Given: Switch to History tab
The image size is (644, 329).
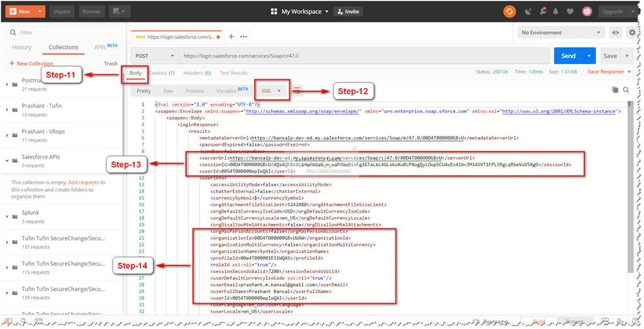Looking at the screenshot, I should coord(22,47).
